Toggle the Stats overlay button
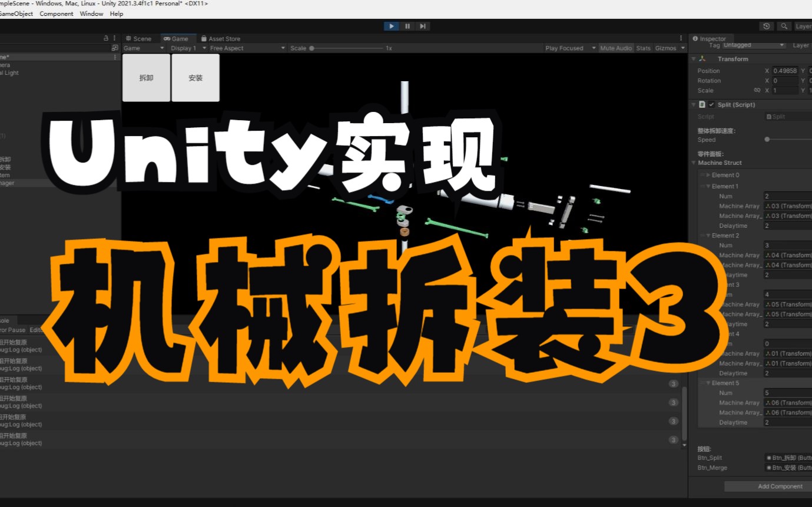Image resolution: width=812 pixels, height=507 pixels. coord(644,48)
